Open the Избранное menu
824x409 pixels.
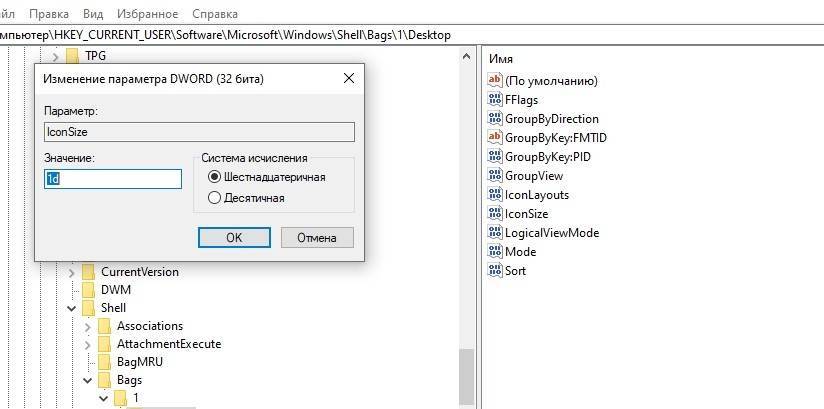(148, 14)
